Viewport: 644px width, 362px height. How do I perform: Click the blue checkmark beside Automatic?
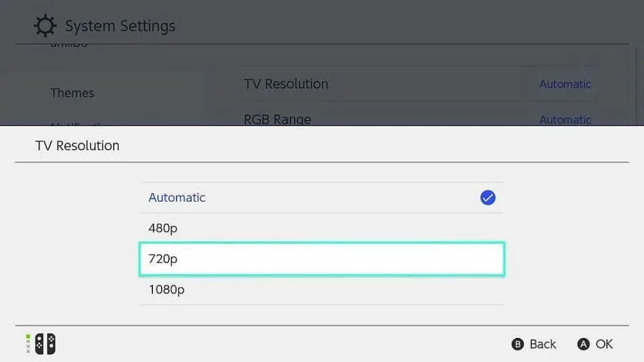tap(488, 197)
